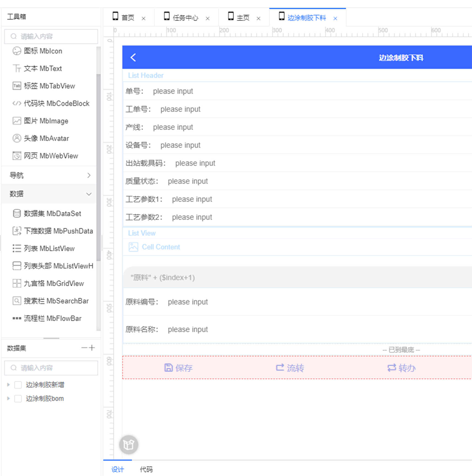Switch to the 任务中心 tab

(185, 18)
